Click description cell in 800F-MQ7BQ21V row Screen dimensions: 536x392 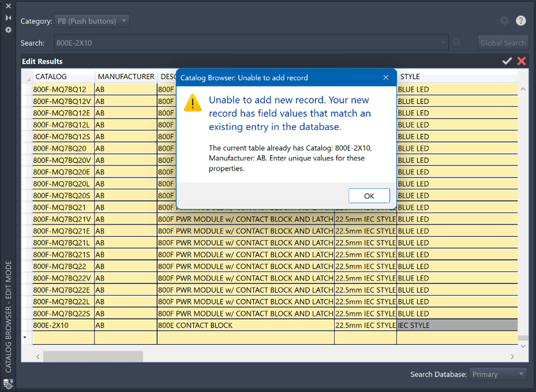point(246,219)
